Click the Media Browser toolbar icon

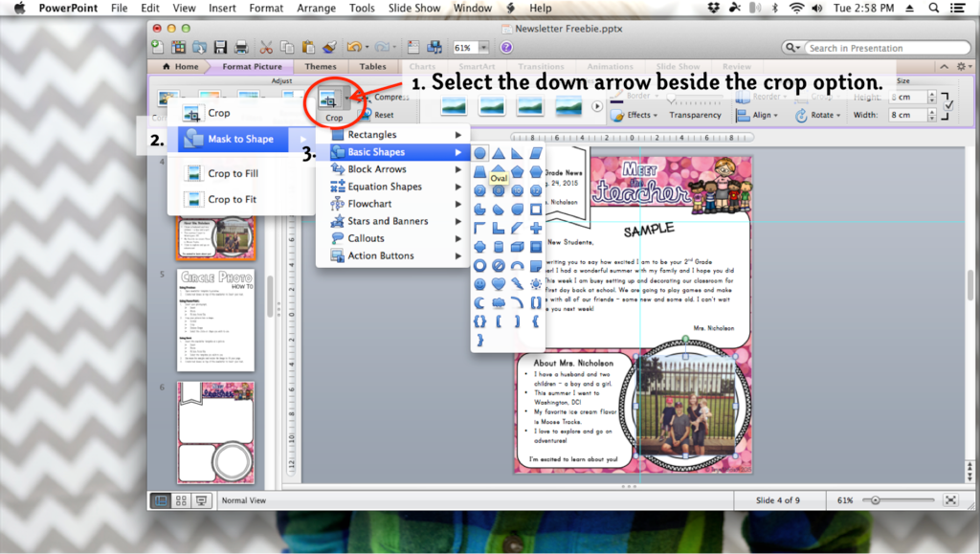(x=434, y=48)
